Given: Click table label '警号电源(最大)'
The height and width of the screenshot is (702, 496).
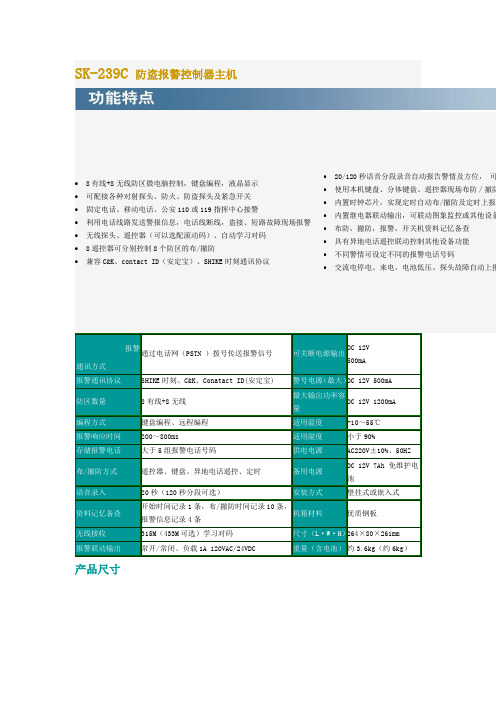Looking at the screenshot, I should click(320, 381).
